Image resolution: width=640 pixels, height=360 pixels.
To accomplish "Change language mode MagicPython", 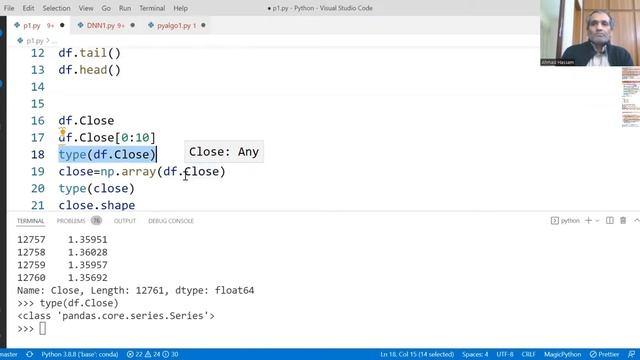I will [x=562, y=354].
